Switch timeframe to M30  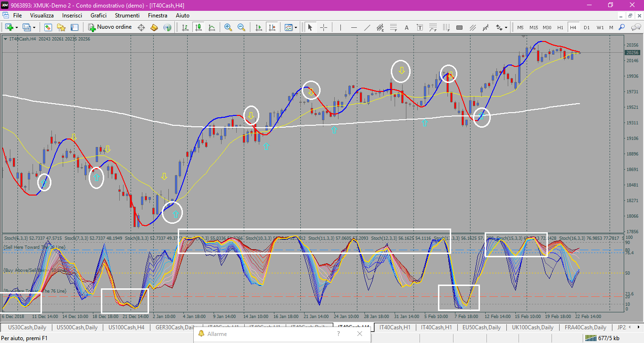pyautogui.click(x=547, y=27)
